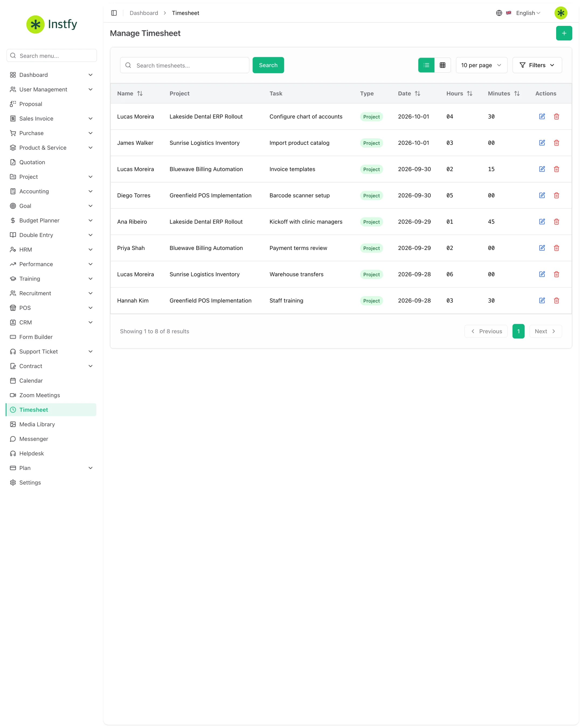
Task: Edit Lucas Moreira's Configure chart of accounts entry
Action: (542, 116)
